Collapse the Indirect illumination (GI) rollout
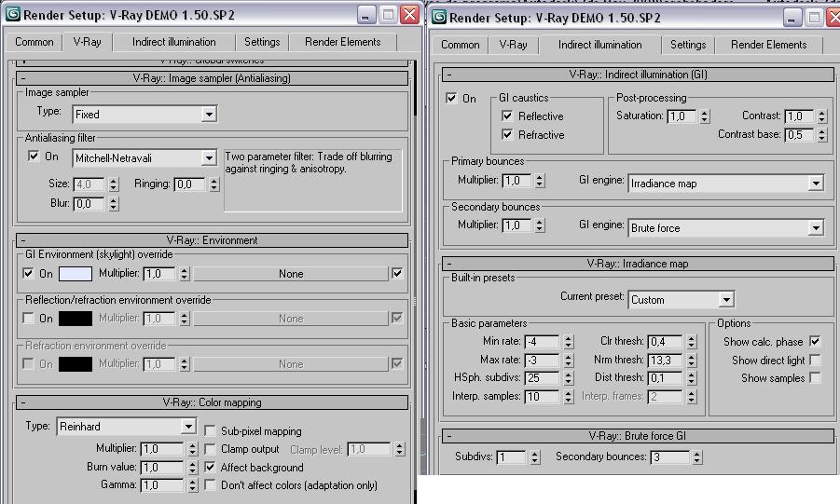The width and height of the screenshot is (840, 504). [638, 75]
